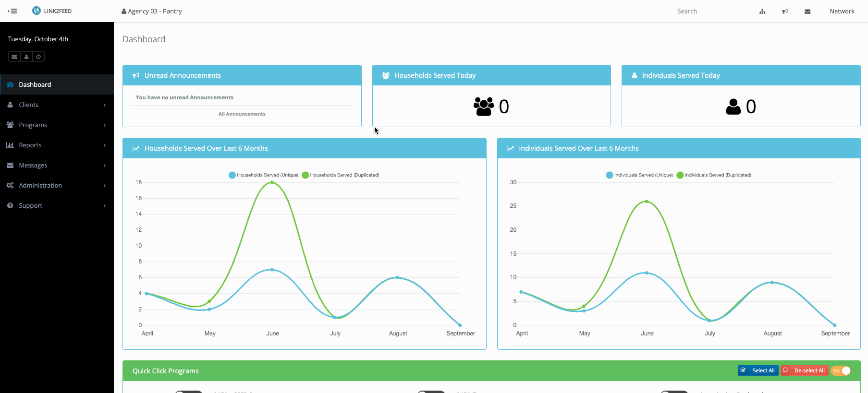Image resolution: width=868 pixels, height=393 pixels.
Task: Click the sidebar user profile icon
Action: pyautogui.click(x=26, y=57)
